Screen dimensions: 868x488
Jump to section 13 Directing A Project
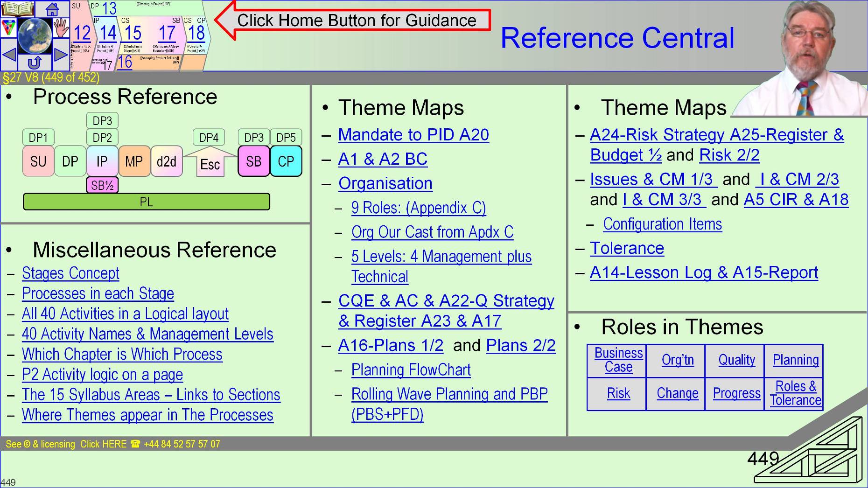(109, 8)
